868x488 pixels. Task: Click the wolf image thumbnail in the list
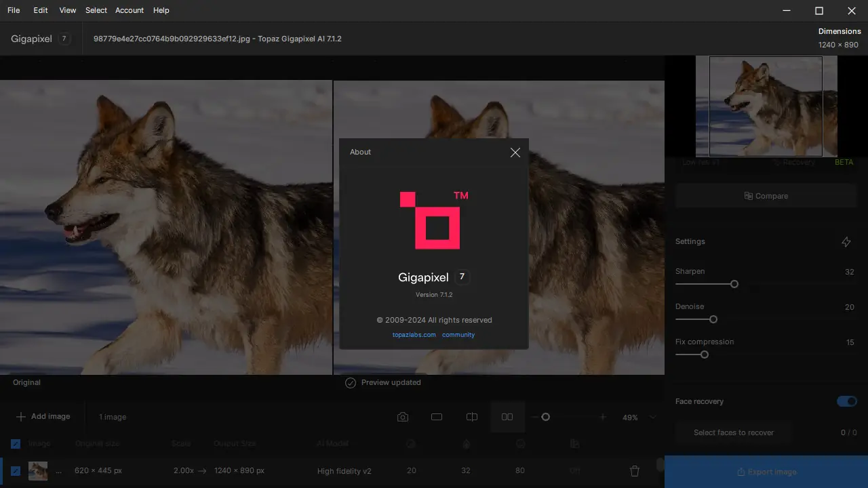click(38, 471)
